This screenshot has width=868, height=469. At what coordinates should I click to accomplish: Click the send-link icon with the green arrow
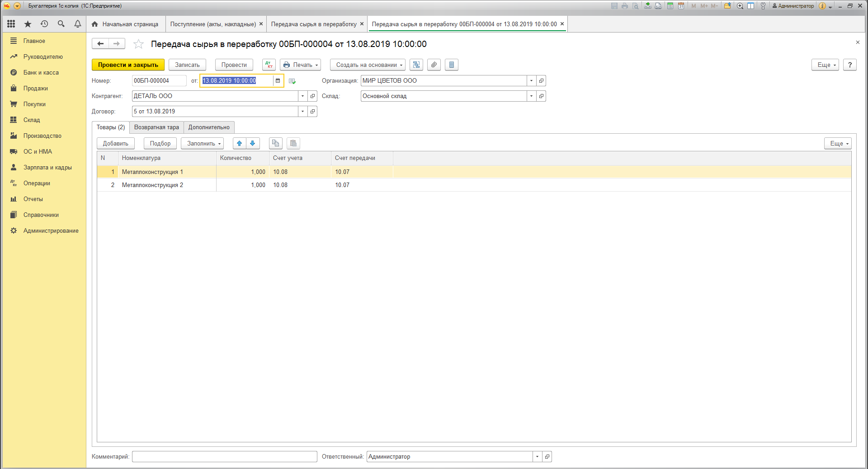[x=648, y=6]
